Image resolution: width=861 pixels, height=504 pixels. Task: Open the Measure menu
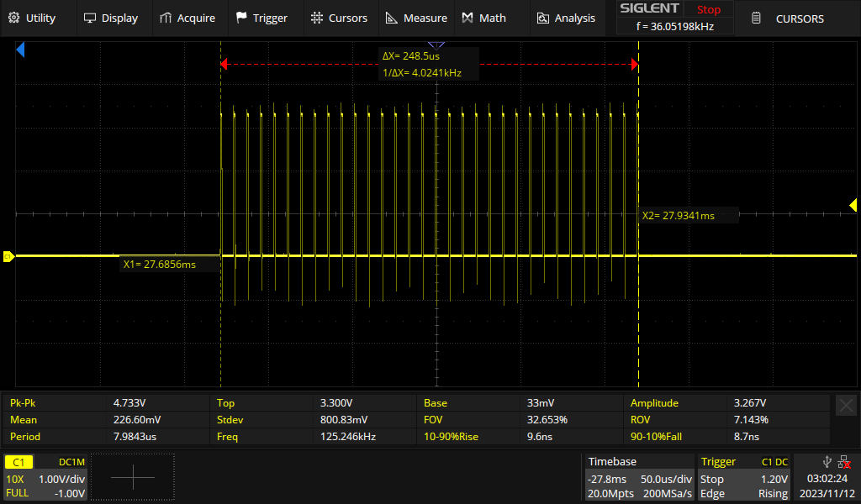[416, 18]
